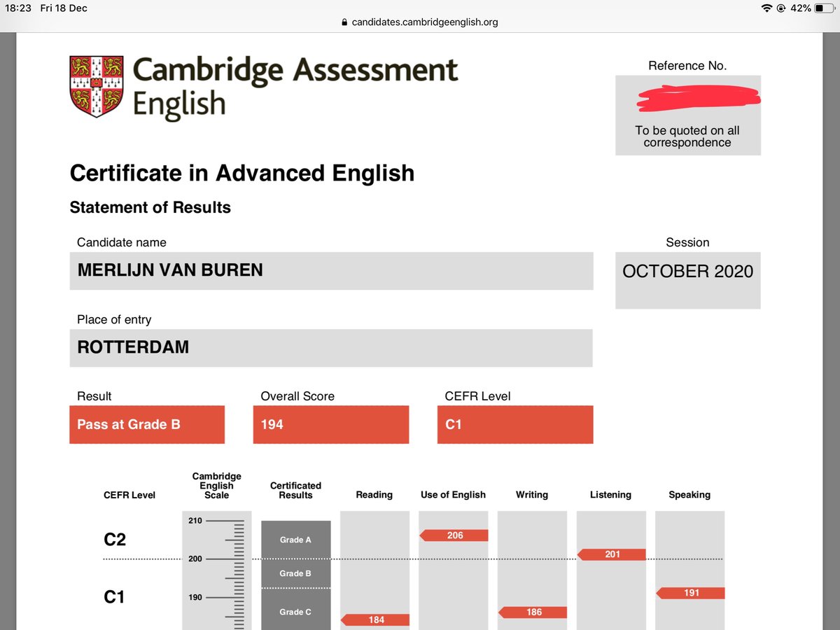Click the Result label above the grade box

94,396
